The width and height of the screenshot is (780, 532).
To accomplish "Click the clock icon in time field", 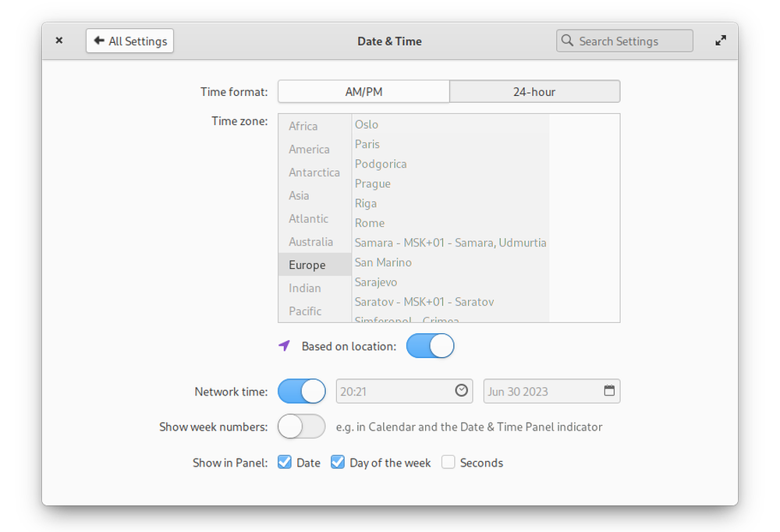I will pyautogui.click(x=461, y=391).
